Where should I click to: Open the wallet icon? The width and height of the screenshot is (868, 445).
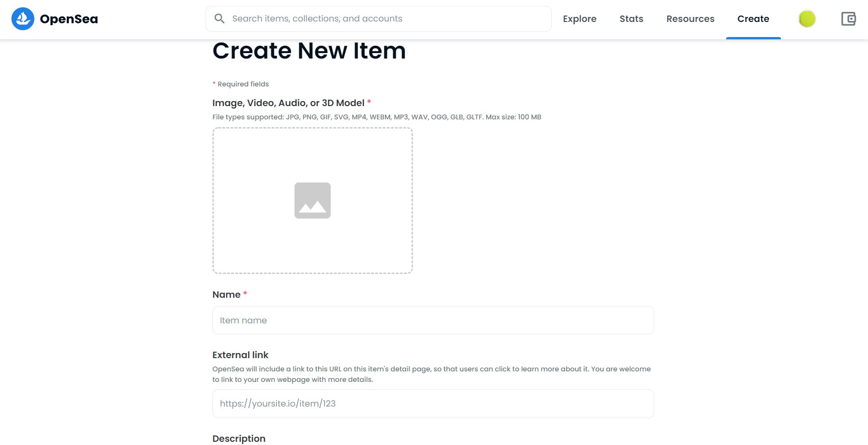click(848, 19)
